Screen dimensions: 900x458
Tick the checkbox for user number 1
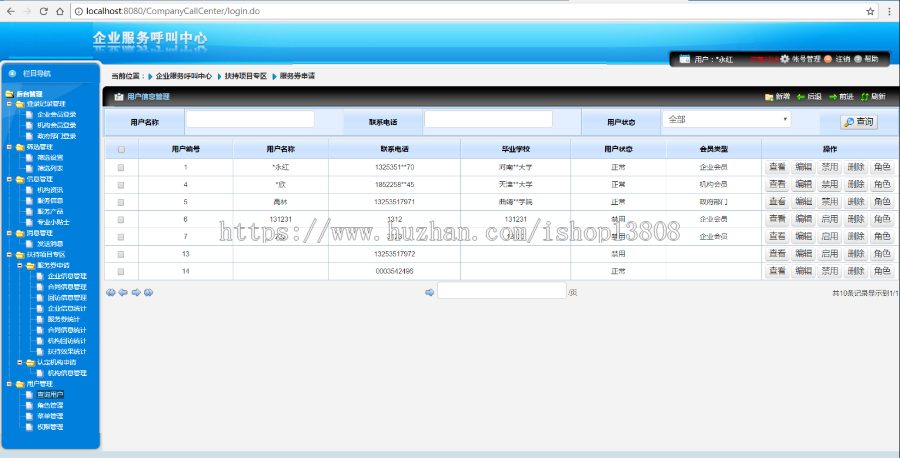click(x=121, y=168)
